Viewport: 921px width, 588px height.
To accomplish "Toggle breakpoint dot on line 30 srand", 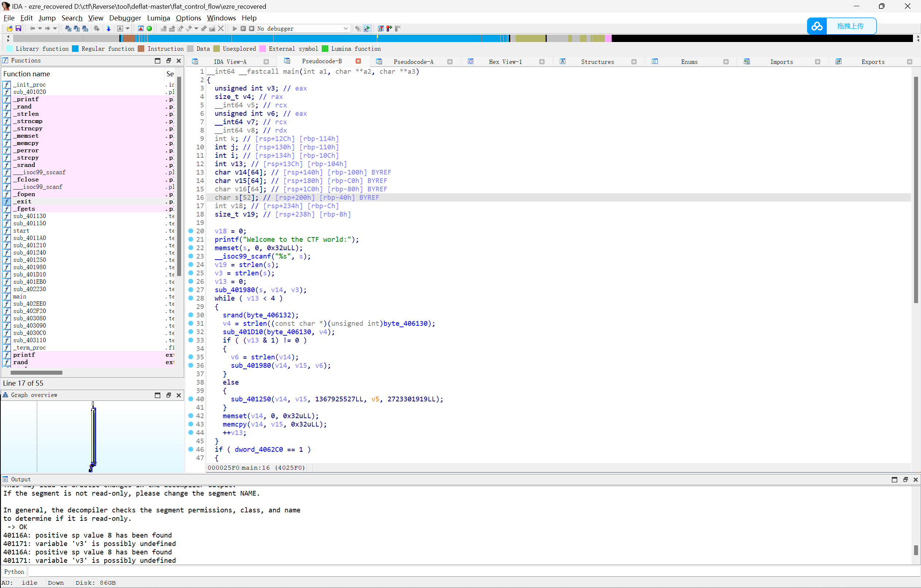I will pyautogui.click(x=191, y=315).
